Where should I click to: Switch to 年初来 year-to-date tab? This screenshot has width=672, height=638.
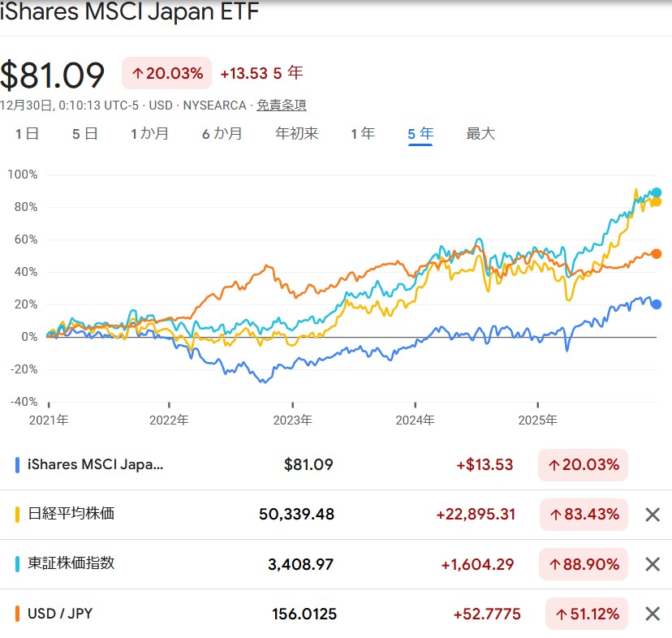(297, 134)
